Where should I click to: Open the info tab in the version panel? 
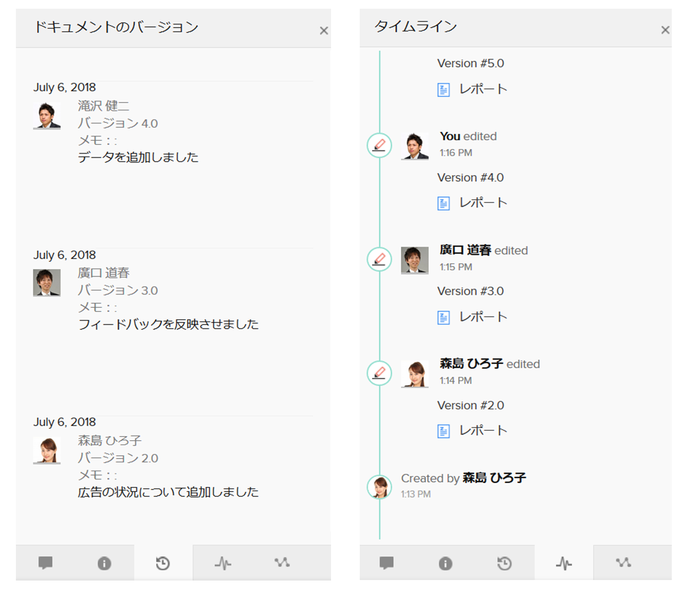[104, 563]
